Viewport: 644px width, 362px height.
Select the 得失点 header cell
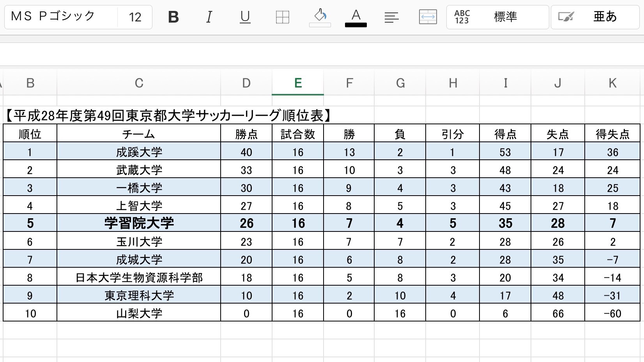click(x=612, y=134)
